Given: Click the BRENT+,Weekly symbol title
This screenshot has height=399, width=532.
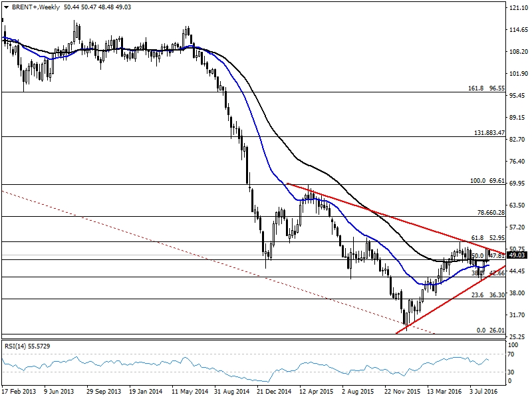Looking at the screenshot, I should coord(35,7).
